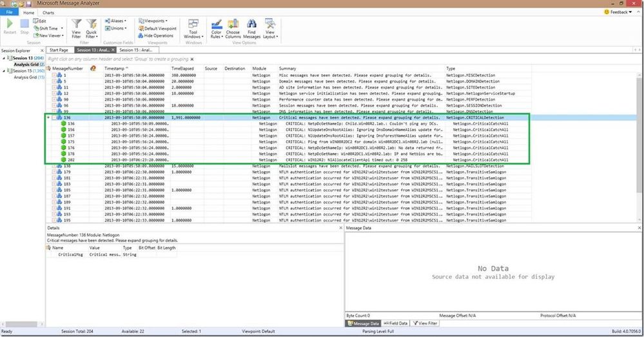Open Edit session option
This screenshot has width=644, height=337.
point(40,21)
